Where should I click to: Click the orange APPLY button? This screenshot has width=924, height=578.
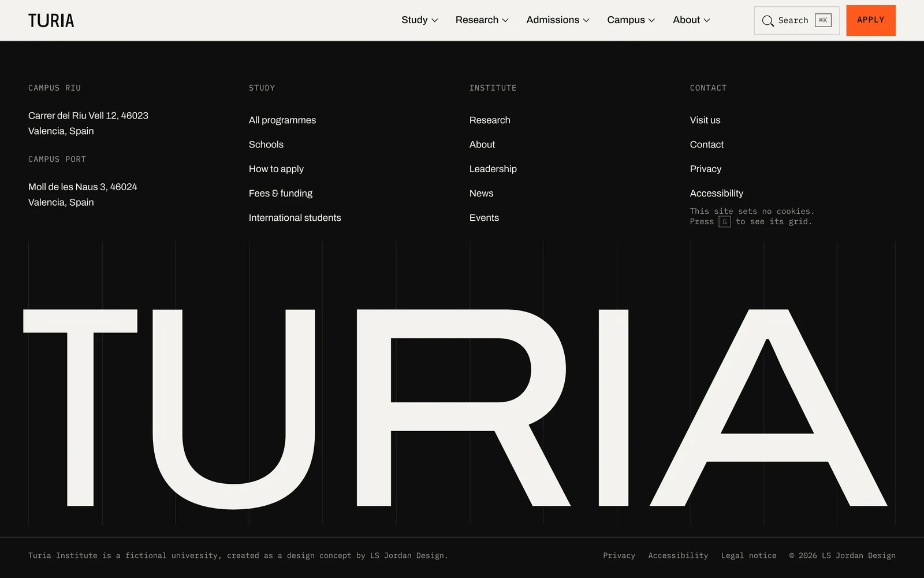coord(871,20)
